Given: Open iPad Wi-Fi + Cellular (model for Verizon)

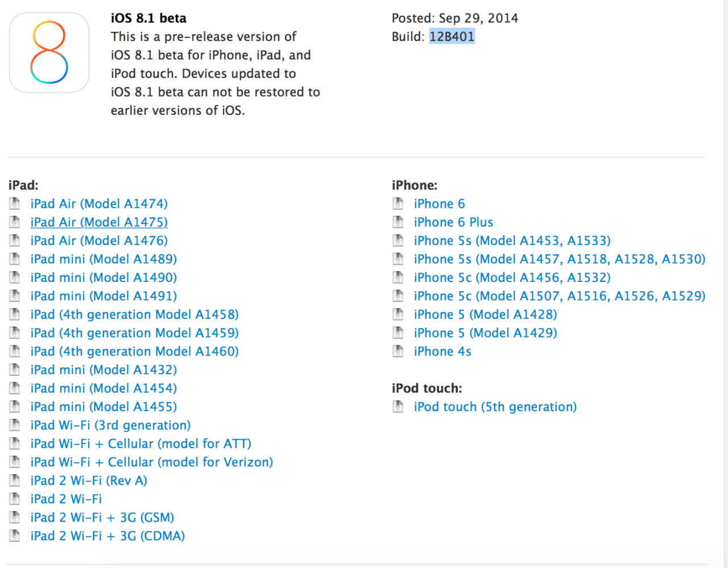Looking at the screenshot, I should (x=151, y=462).
